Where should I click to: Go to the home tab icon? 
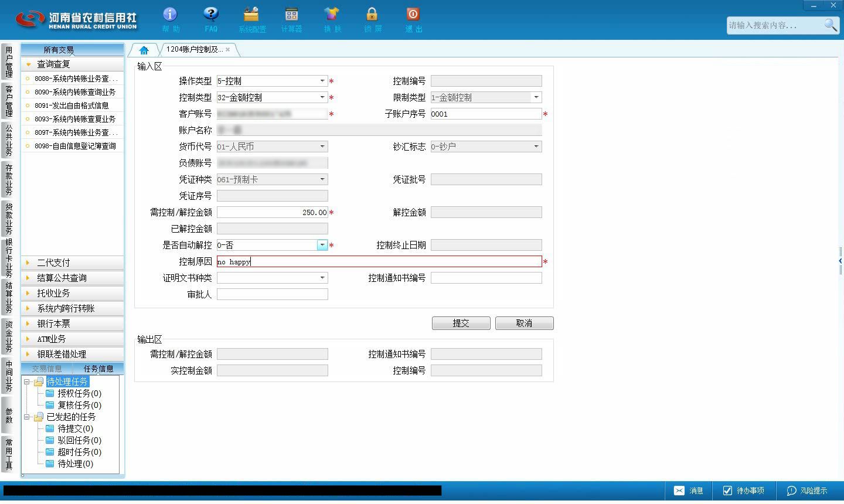pyautogui.click(x=144, y=50)
